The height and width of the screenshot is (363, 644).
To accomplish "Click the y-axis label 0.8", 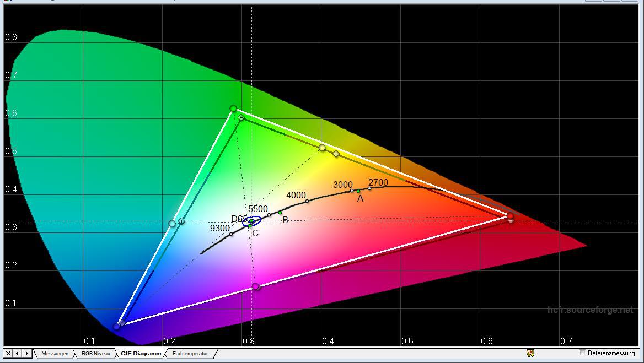I will click(x=11, y=37).
